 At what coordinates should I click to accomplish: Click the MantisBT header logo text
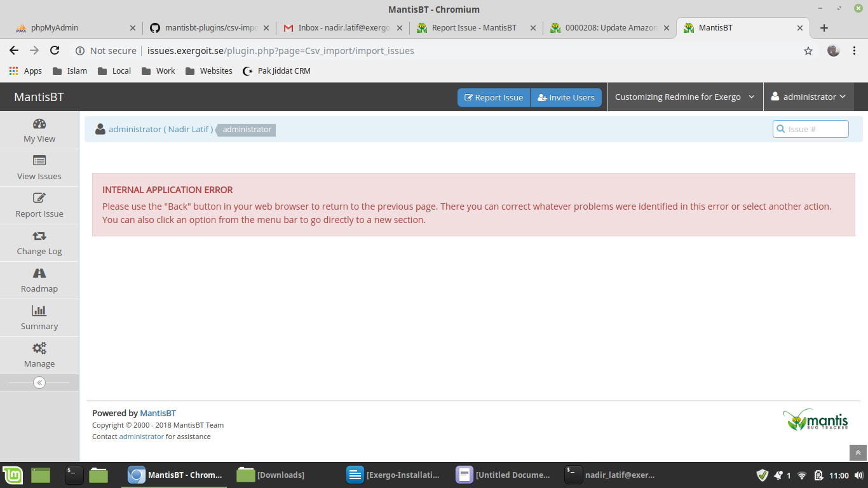[39, 97]
